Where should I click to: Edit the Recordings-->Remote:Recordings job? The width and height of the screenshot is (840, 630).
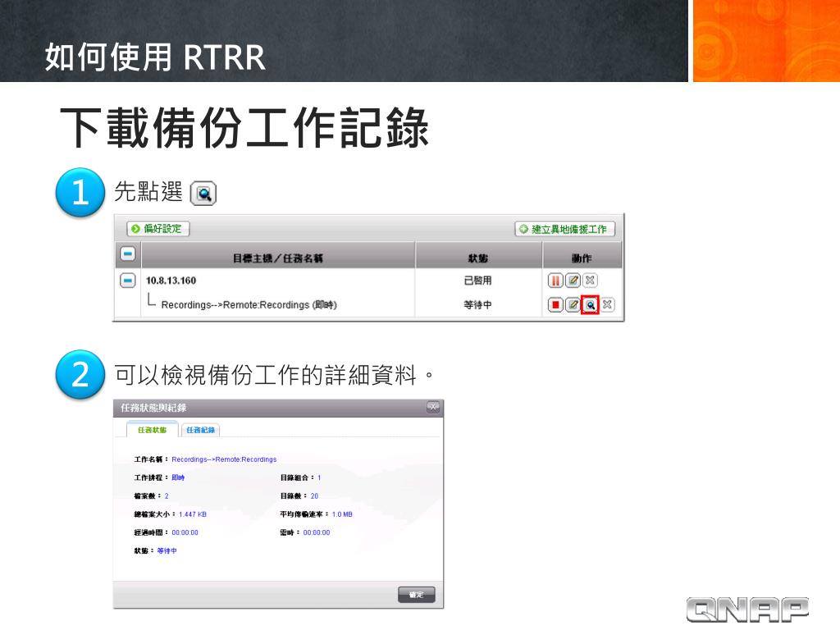tap(573, 305)
